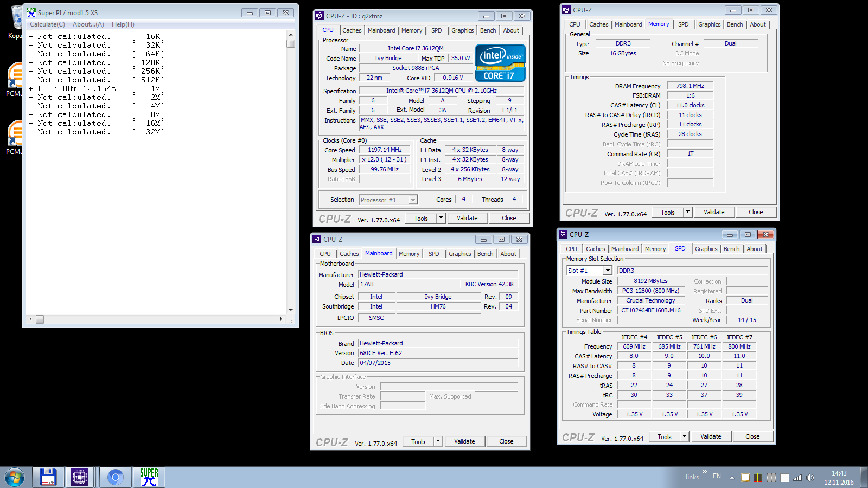868x488 pixels.
Task: Open CPU tab in the Mainboard window
Action: pos(325,254)
